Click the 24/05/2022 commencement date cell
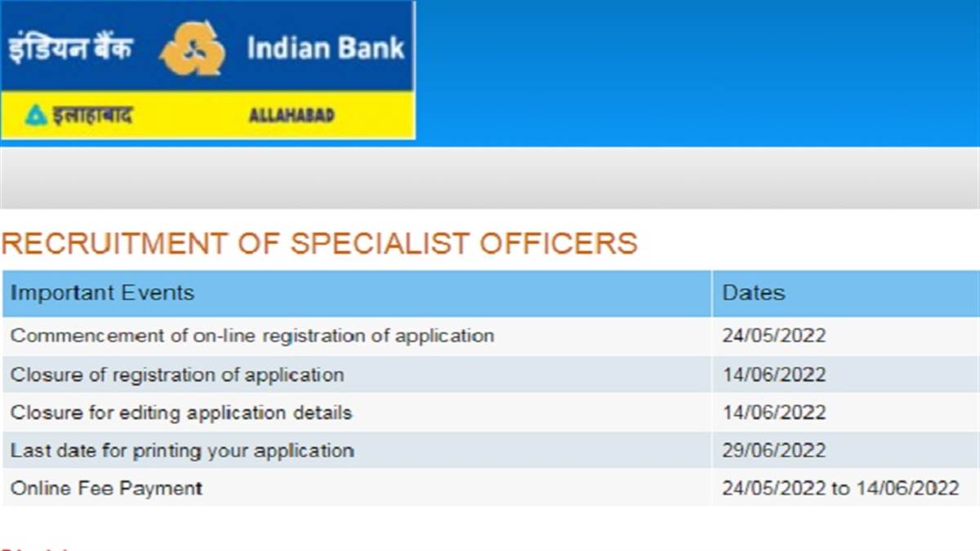Screen dimensions: 980x551 [773, 335]
